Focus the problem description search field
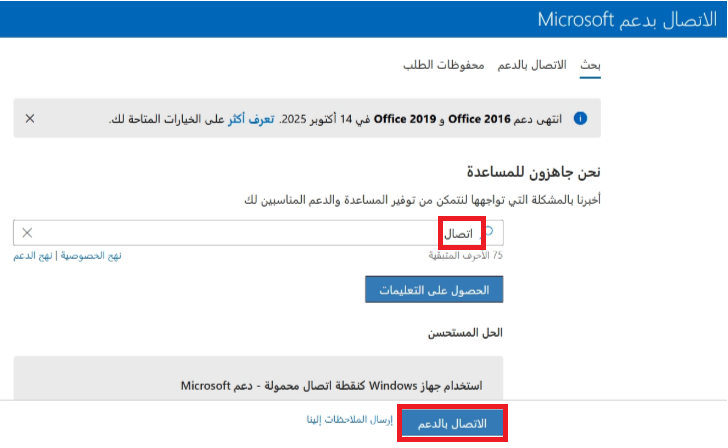The height and width of the screenshot is (448, 728). (258, 233)
